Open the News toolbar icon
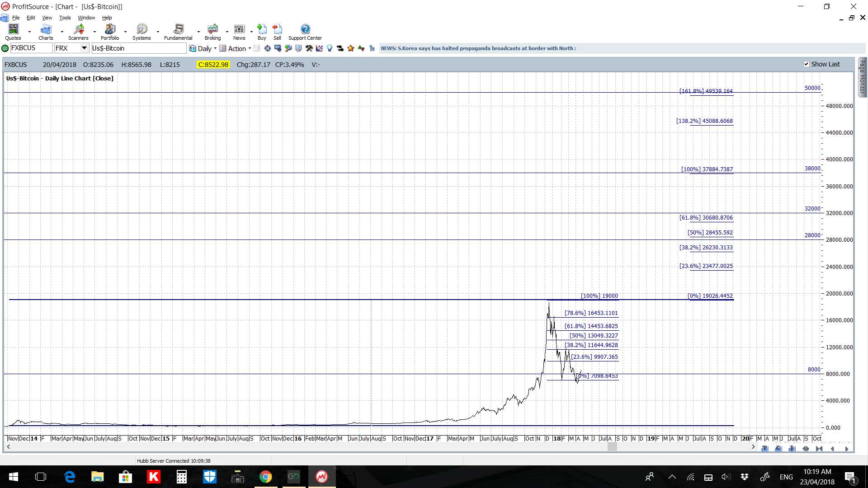 (239, 32)
